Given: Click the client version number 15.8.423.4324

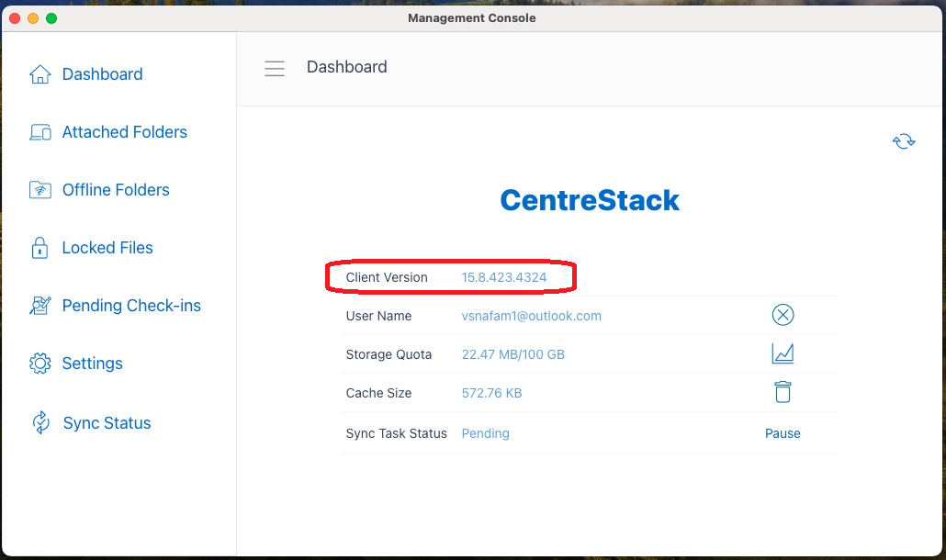Looking at the screenshot, I should point(504,277).
